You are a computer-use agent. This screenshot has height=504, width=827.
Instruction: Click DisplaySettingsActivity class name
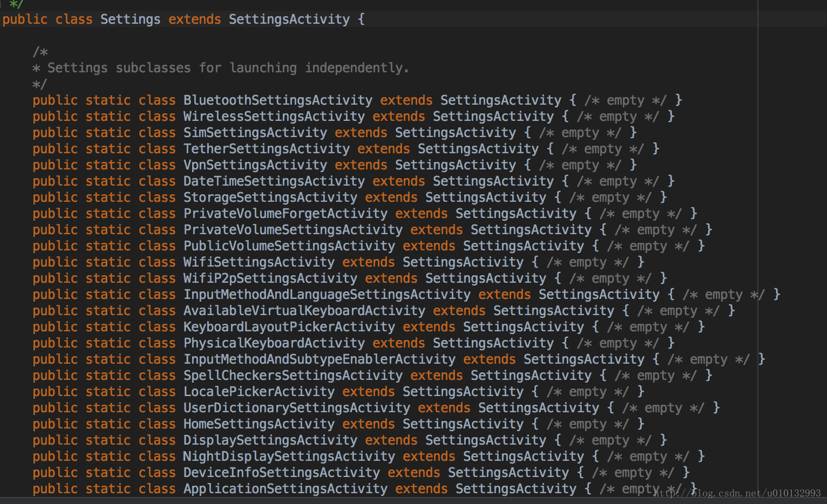pos(270,440)
